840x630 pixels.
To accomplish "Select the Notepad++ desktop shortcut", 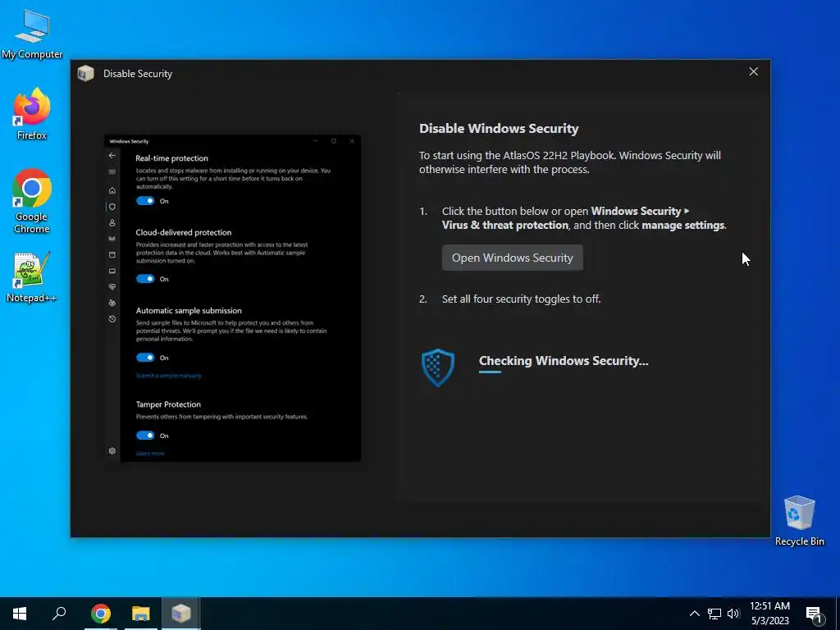I will click(x=31, y=277).
